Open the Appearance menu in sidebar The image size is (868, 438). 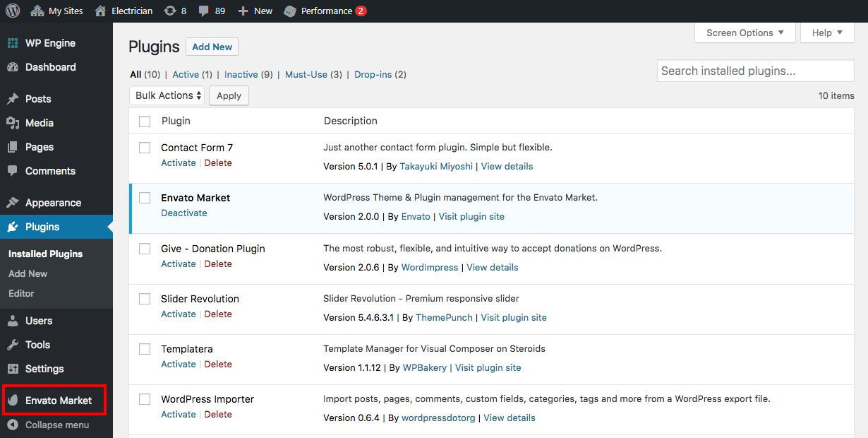pos(53,203)
